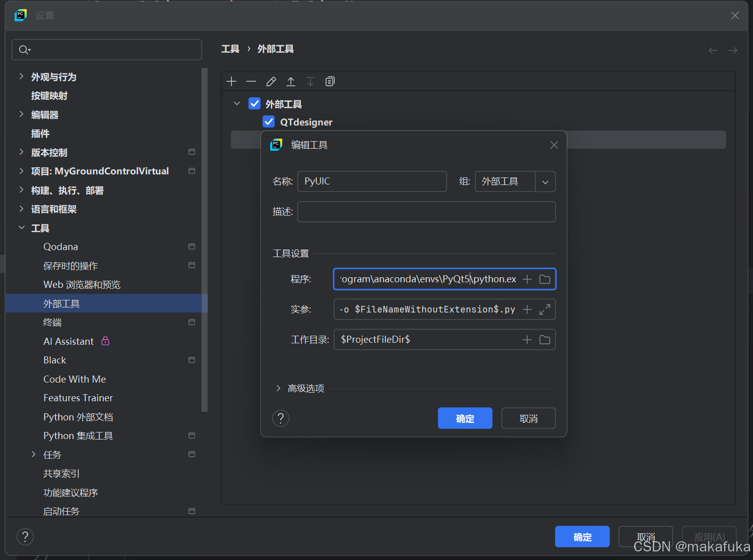Open help in the edit tool dialog
This screenshot has height=560, width=753.
281,418
